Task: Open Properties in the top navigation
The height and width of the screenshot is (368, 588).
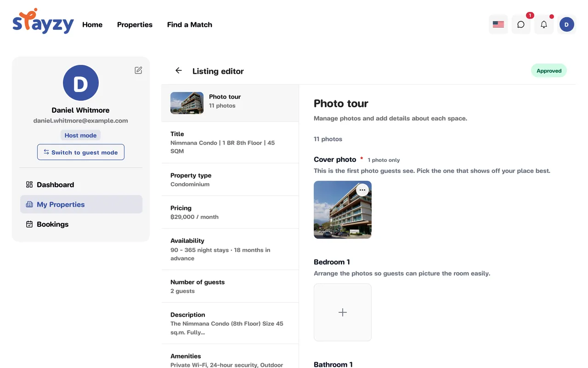Action: pyautogui.click(x=135, y=25)
